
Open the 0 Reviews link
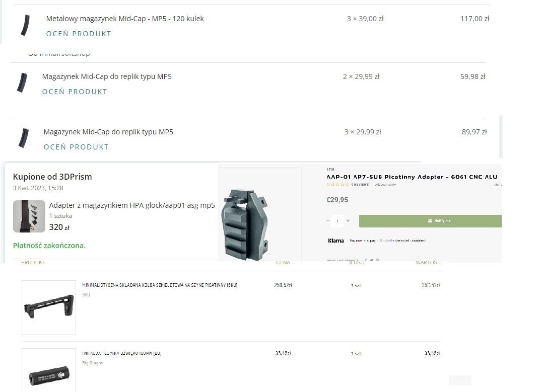(360, 185)
